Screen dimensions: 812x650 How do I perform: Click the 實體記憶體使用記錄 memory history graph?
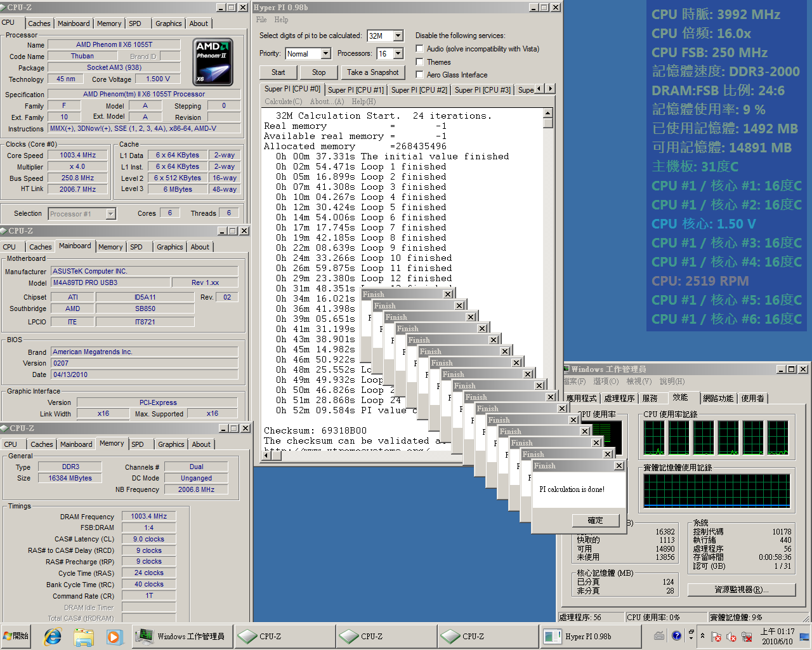click(x=717, y=491)
